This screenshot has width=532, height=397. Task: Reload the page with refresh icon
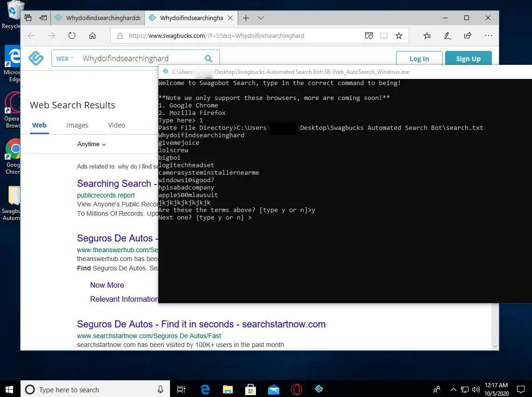point(72,35)
